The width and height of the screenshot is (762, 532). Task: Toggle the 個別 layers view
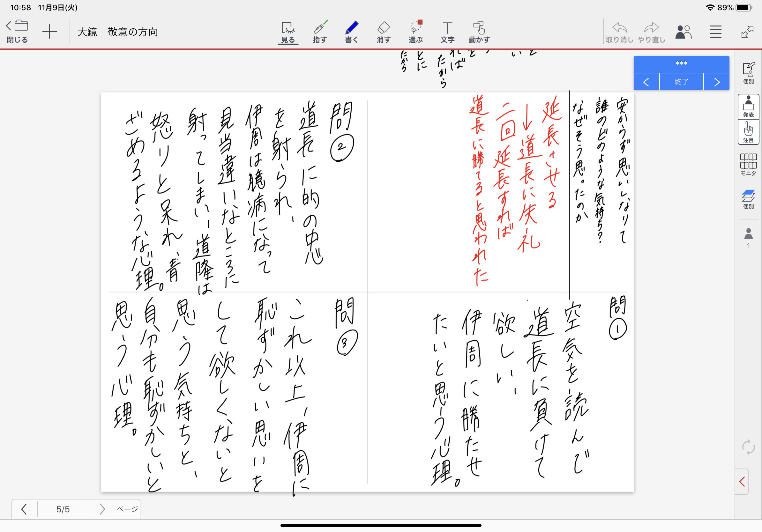click(x=748, y=199)
